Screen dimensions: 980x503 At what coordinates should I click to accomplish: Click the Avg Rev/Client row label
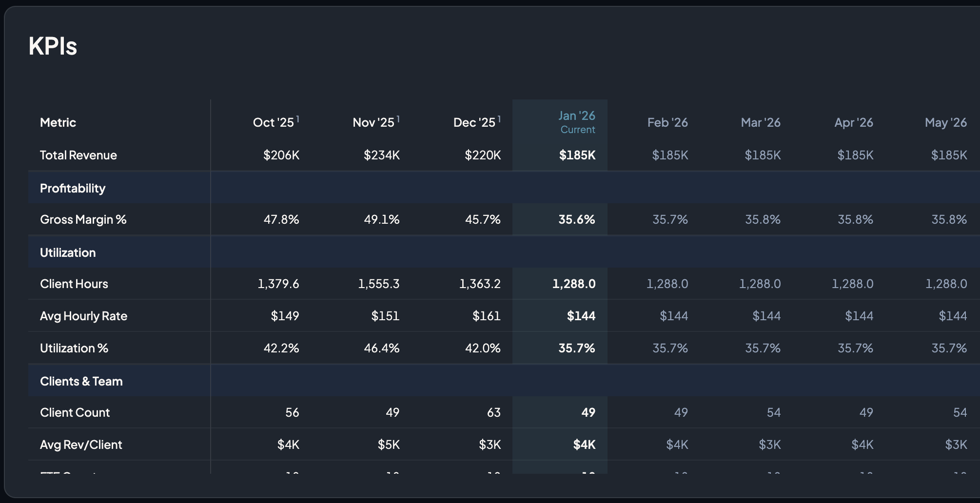pyautogui.click(x=81, y=445)
